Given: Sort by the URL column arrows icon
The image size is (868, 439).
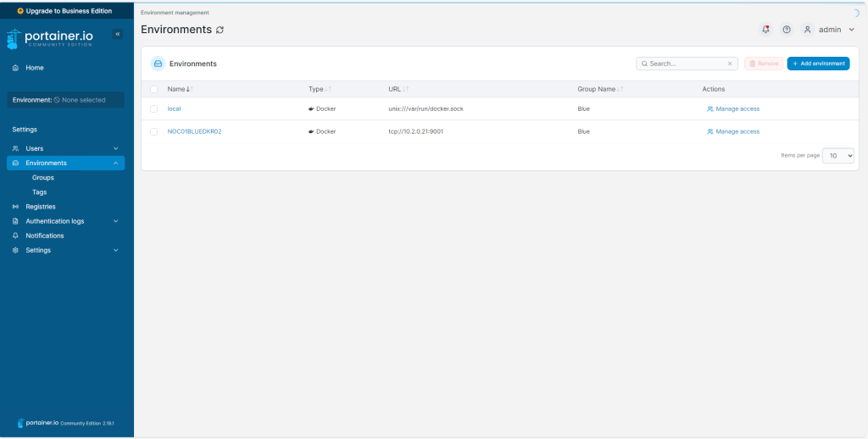Looking at the screenshot, I should click(405, 89).
